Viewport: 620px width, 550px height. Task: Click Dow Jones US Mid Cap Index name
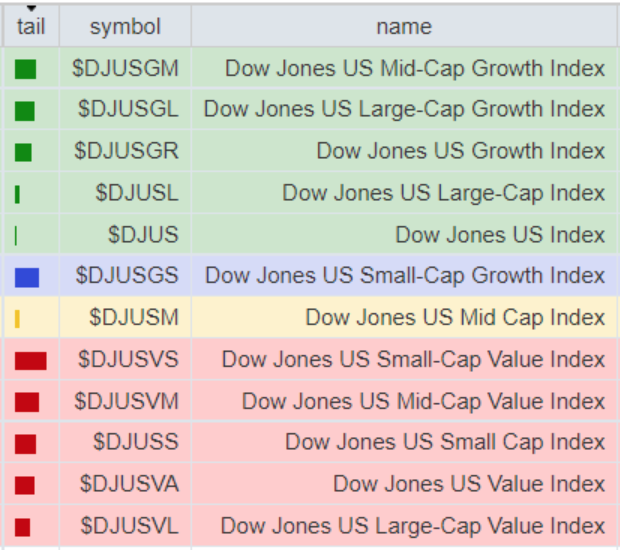pyautogui.click(x=454, y=318)
